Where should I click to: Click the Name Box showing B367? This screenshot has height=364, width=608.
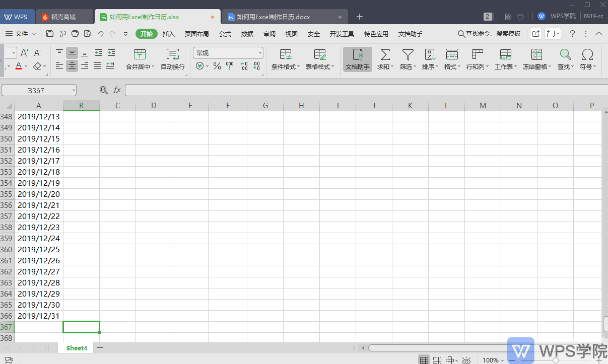click(x=39, y=90)
